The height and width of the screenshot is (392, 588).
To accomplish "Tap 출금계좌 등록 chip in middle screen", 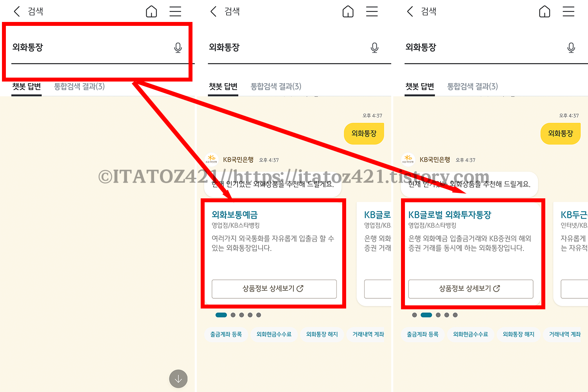I will click(x=226, y=334).
